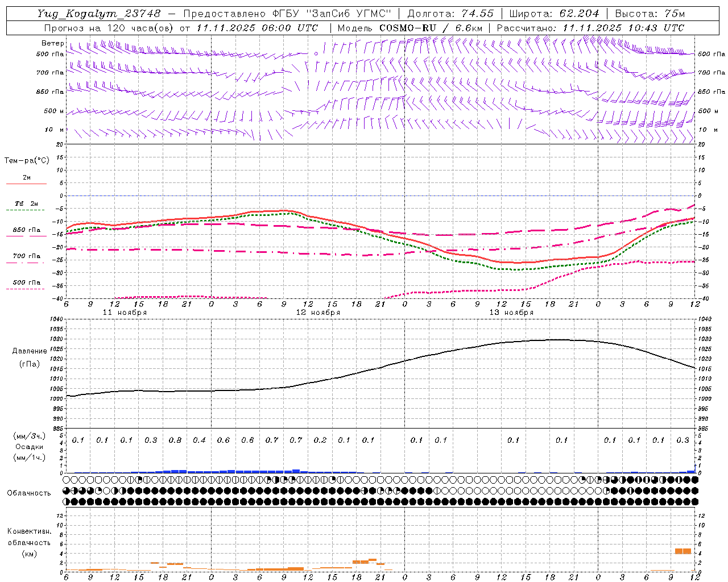Click the Ветер panel label
Viewport: 728px width, 582px height.
[x=52, y=43]
